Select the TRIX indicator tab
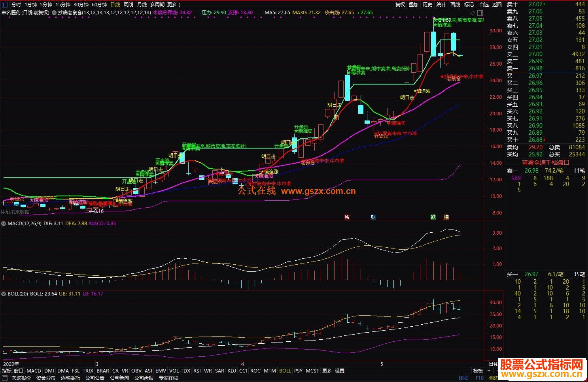The image size is (588, 382). pos(88,371)
